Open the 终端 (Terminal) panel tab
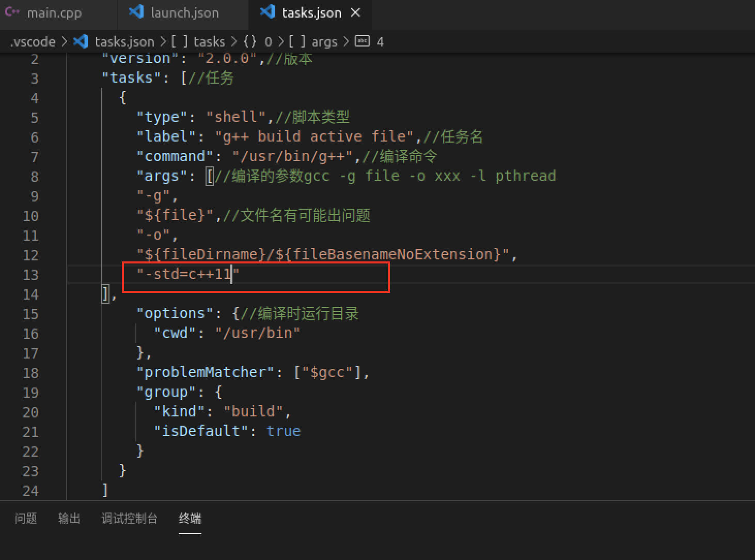Image resolution: width=755 pixels, height=560 pixels. tap(190, 518)
